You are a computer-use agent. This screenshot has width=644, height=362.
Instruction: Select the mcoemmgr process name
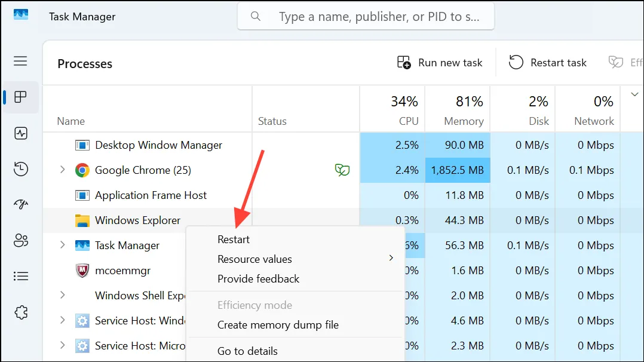pyautogui.click(x=122, y=271)
